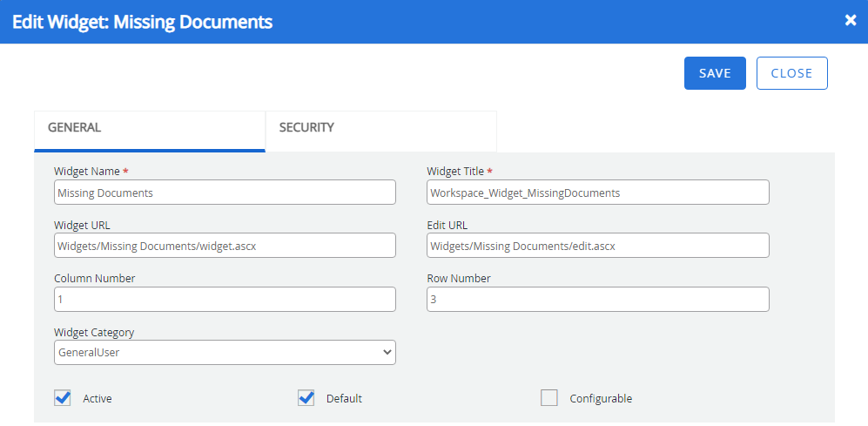Toggle the Default checkbox off
This screenshot has height=426, width=868.
(306, 398)
